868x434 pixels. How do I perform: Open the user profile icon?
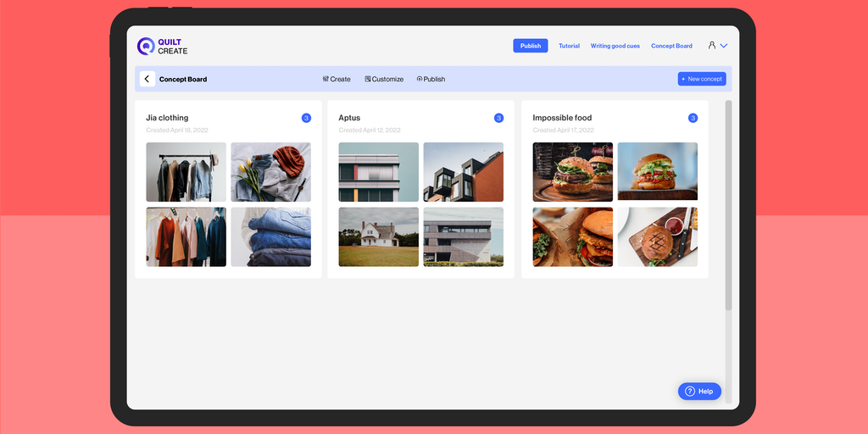(x=712, y=46)
